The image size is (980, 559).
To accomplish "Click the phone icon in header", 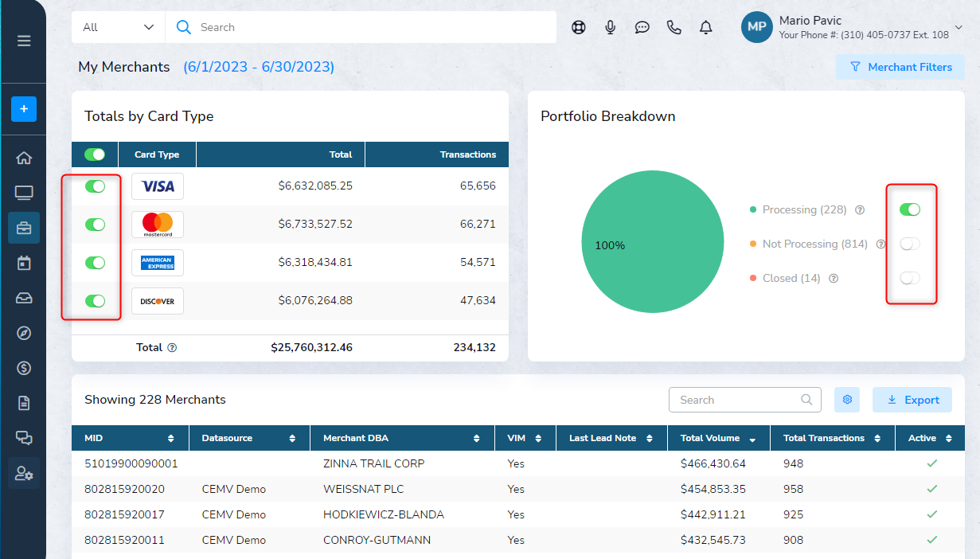I will pyautogui.click(x=674, y=27).
